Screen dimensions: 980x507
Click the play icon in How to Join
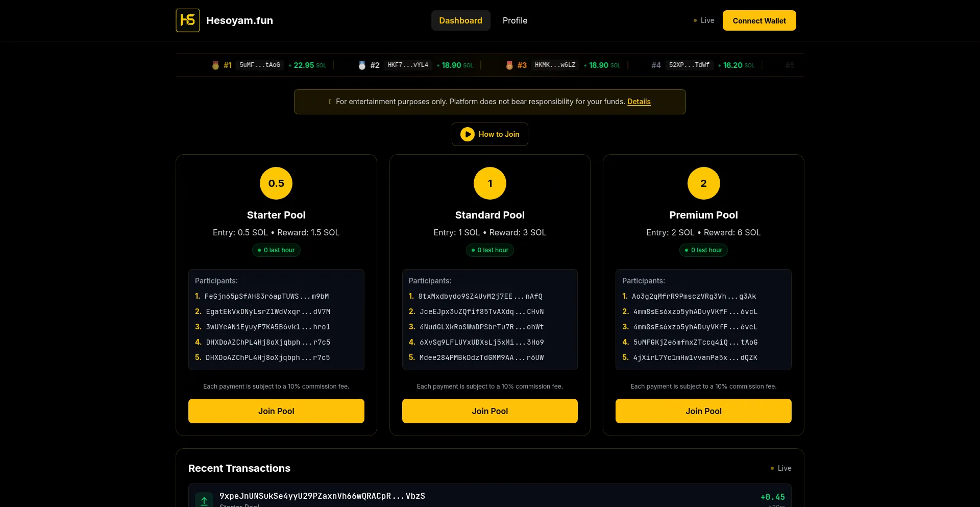[467, 134]
